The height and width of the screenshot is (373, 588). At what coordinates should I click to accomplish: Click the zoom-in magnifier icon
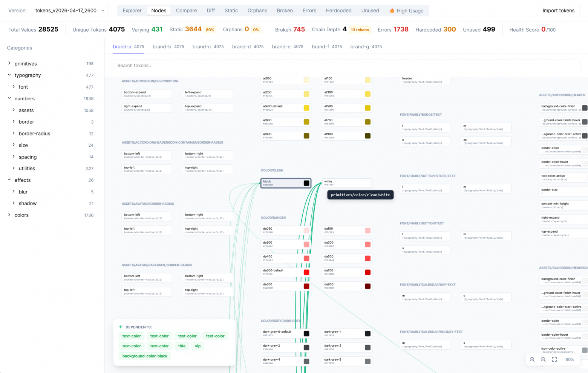coord(532,359)
